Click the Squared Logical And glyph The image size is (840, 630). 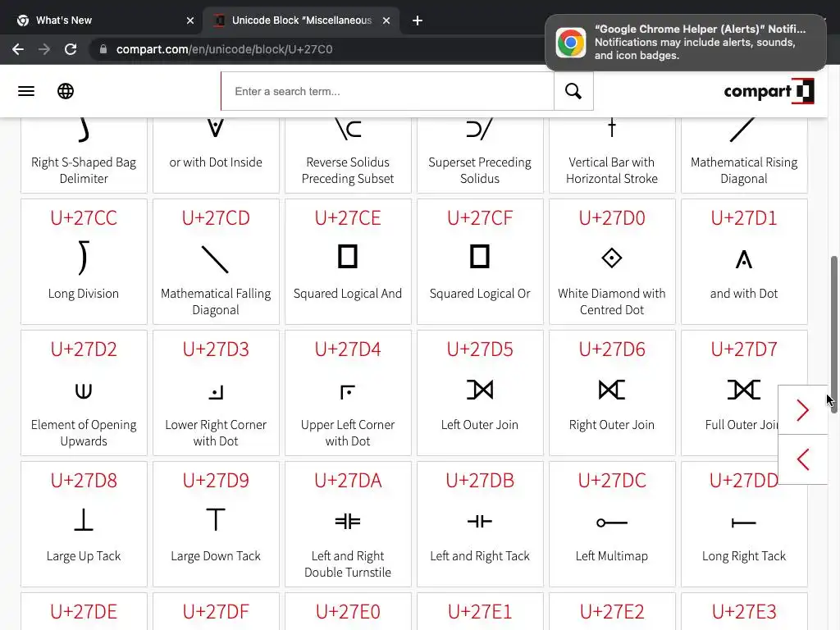coord(348,257)
